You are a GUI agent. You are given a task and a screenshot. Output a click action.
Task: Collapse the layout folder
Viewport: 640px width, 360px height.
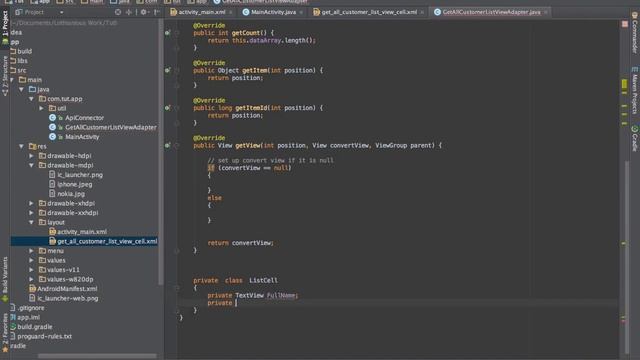pyautogui.click(x=31, y=222)
